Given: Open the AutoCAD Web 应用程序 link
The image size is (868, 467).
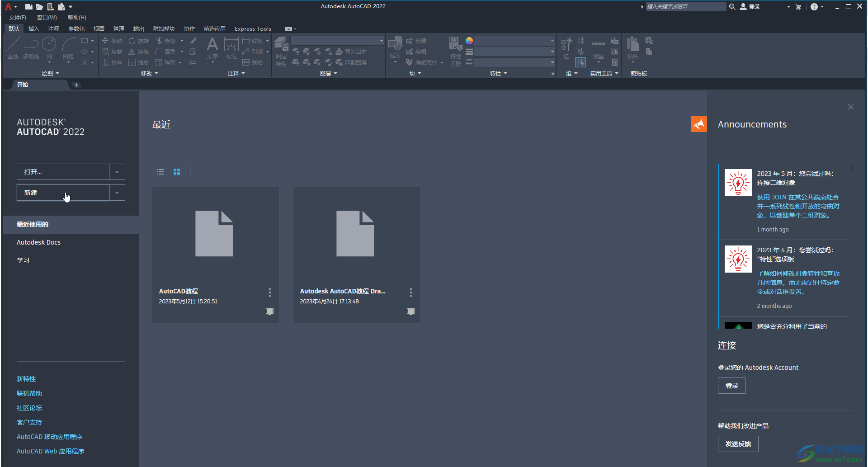Looking at the screenshot, I should tap(51, 451).
